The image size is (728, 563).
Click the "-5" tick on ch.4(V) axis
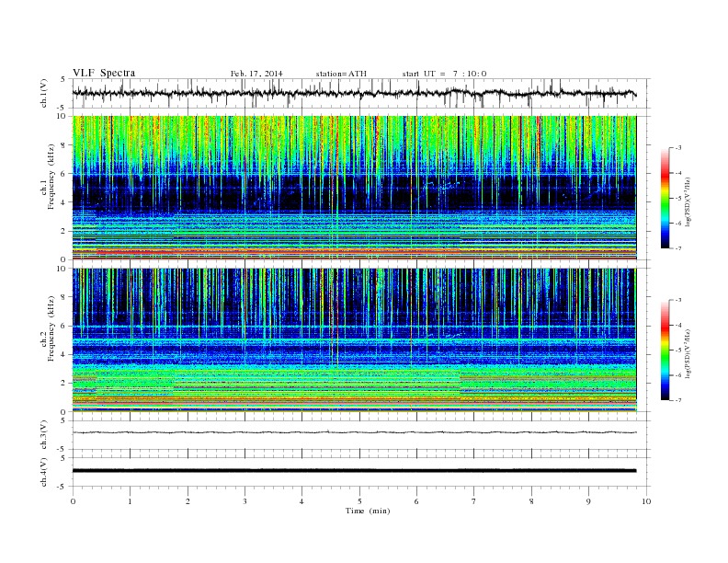pyautogui.click(x=63, y=487)
